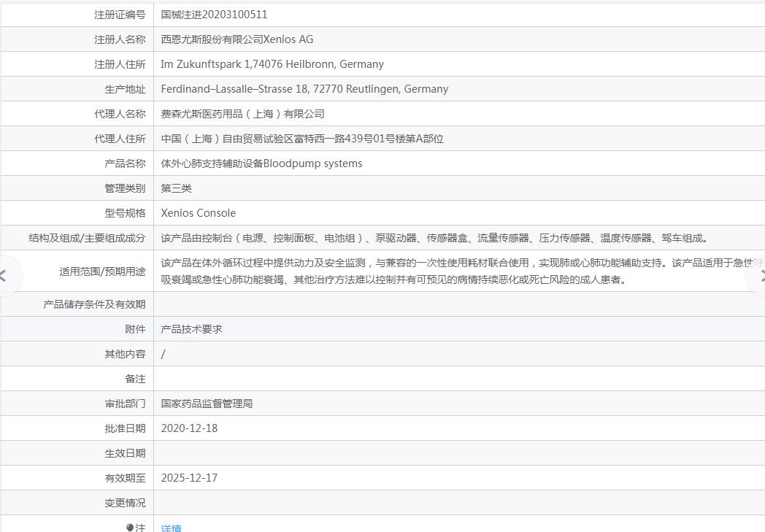Select management category 第三类
This screenshot has width=765, height=532.
click(x=176, y=188)
